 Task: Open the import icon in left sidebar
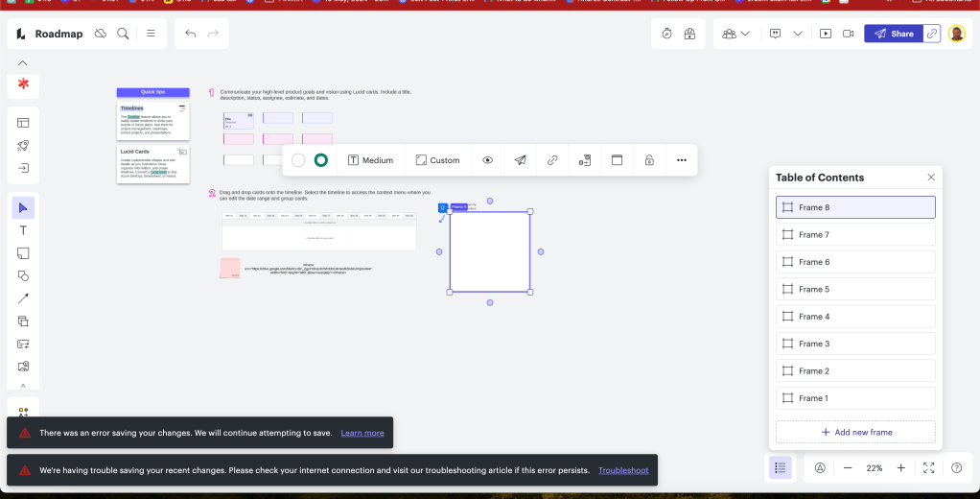click(23, 168)
